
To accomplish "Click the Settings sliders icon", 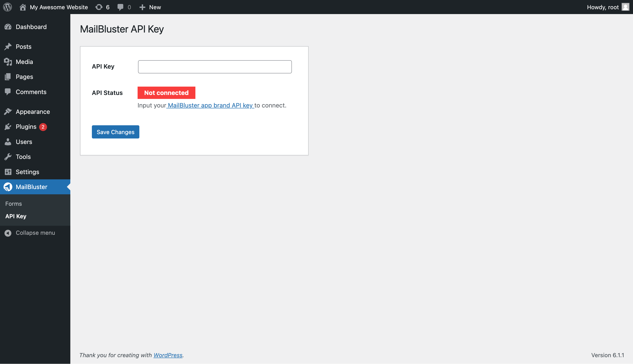I will tap(8, 172).
